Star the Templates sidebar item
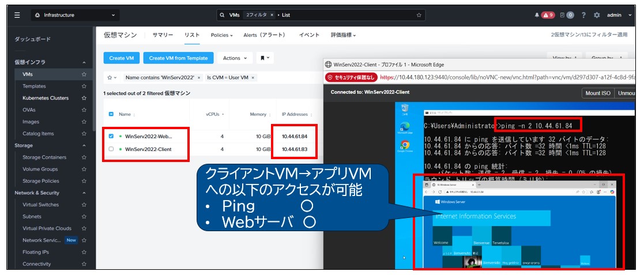This screenshot has width=644, height=275. pyautogui.click(x=84, y=86)
